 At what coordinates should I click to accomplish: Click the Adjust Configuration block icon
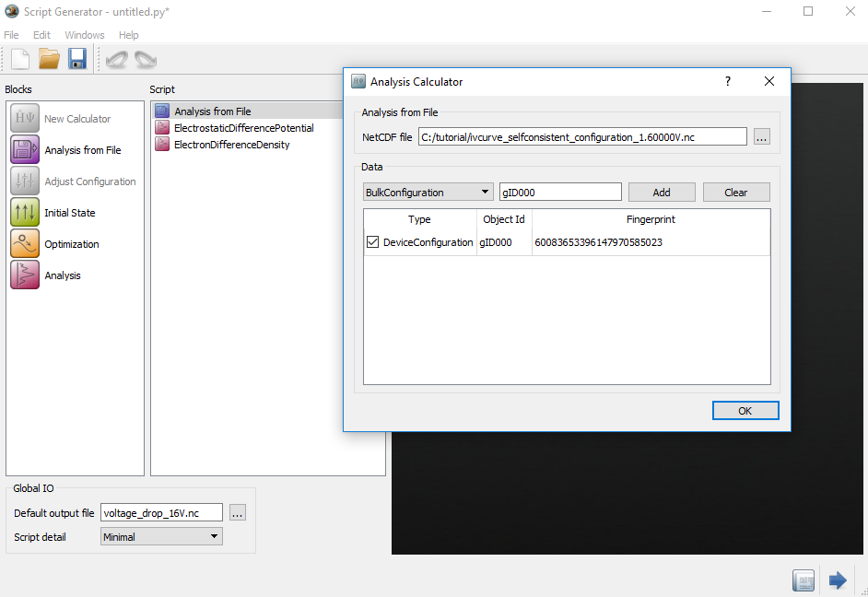tap(25, 181)
